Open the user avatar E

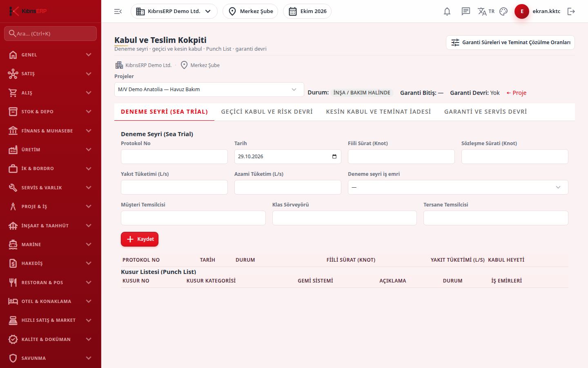coord(522,11)
